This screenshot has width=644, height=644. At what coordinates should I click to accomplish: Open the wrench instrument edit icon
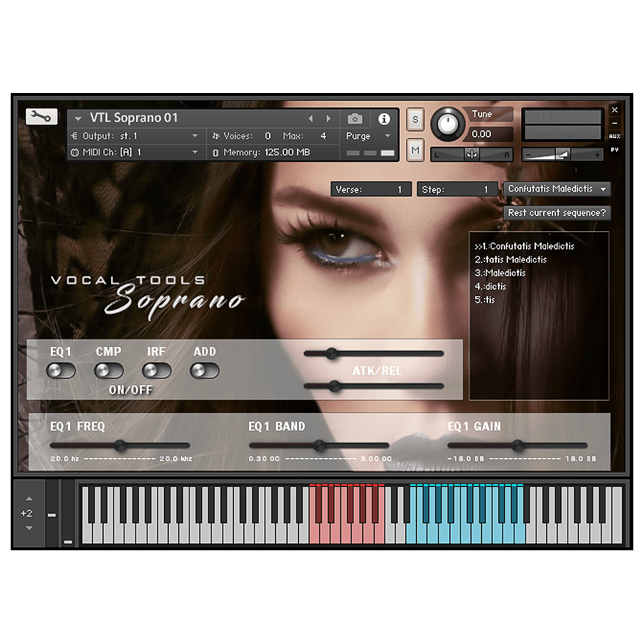coord(42,117)
